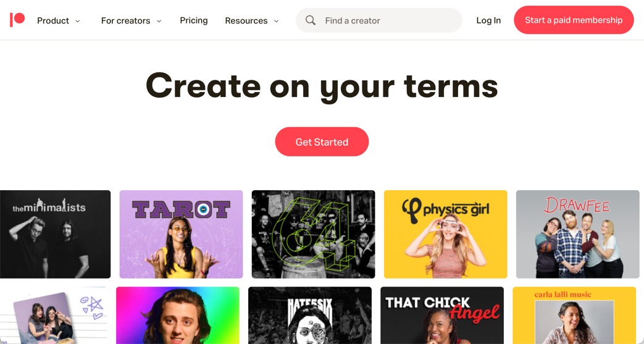
Task: Select the green 64 band thumbnail
Action: point(314,234)
